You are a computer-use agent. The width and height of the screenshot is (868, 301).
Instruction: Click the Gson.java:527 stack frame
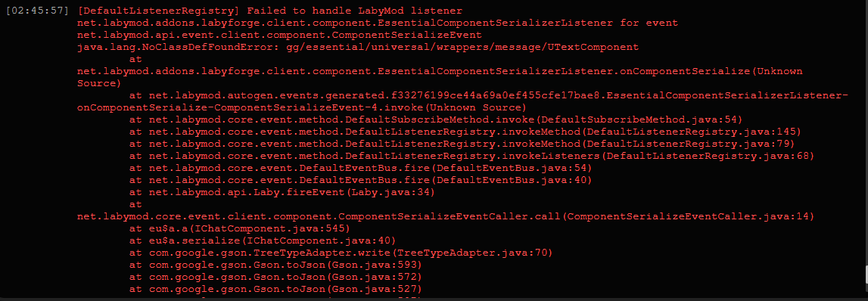(x=275, y=289)
